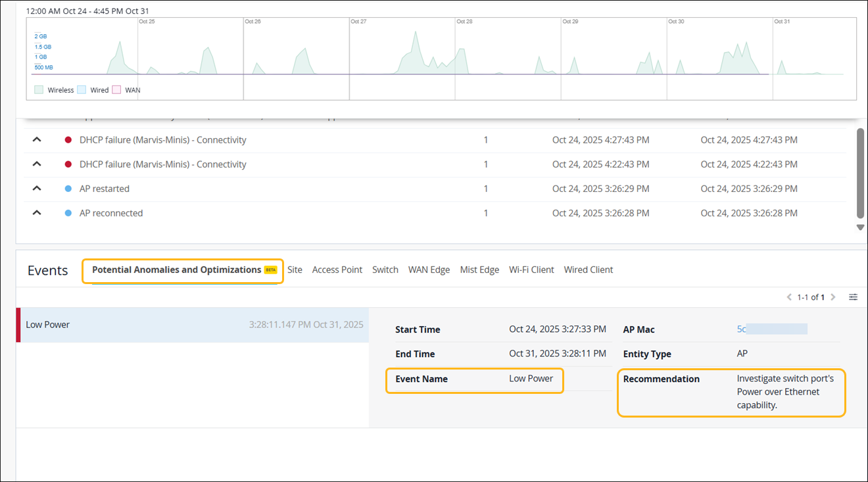The width and height of the screenshot is (868, 482).
Task: Collapse the second DHCP failure row chevron
Action: (x=37, y=164)
